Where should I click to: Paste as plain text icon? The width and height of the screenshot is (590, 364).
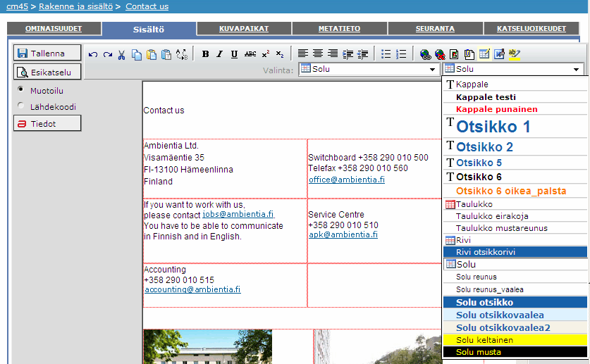click(x=166, y=55)
